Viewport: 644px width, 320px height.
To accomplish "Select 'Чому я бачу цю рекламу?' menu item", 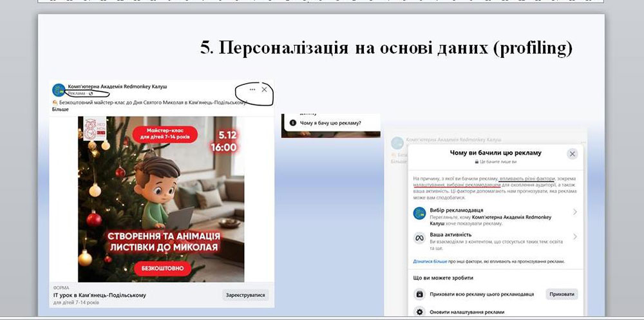I will [330, 122].
